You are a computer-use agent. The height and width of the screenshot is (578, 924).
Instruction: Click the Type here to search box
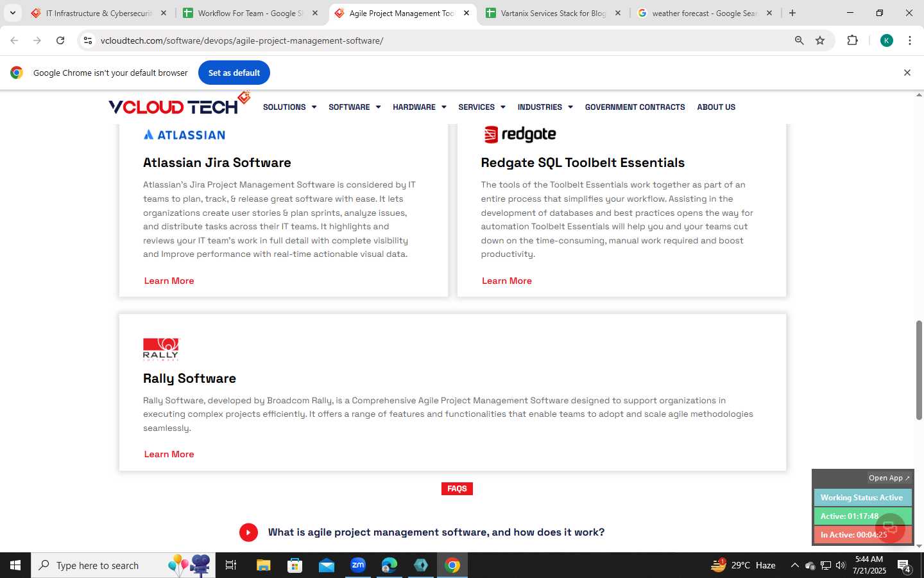(x=123, y=565)
